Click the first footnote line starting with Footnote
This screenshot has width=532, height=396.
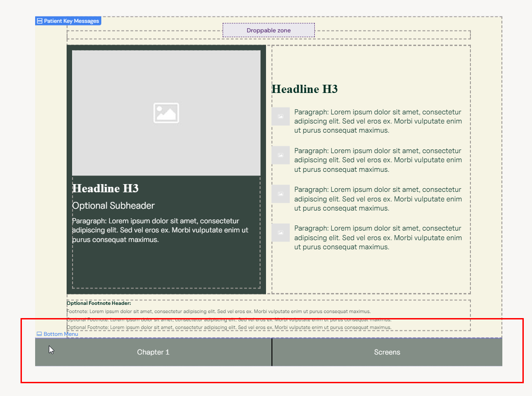click(x=219, y=312)
